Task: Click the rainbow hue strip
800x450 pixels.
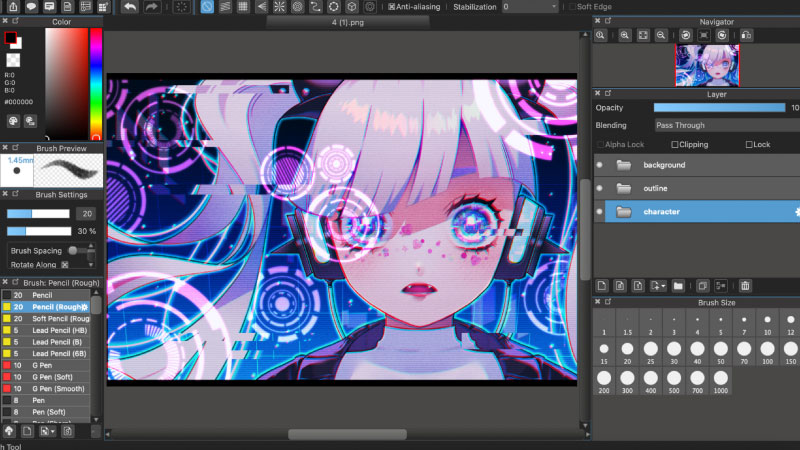Action: tap(95, 82)
